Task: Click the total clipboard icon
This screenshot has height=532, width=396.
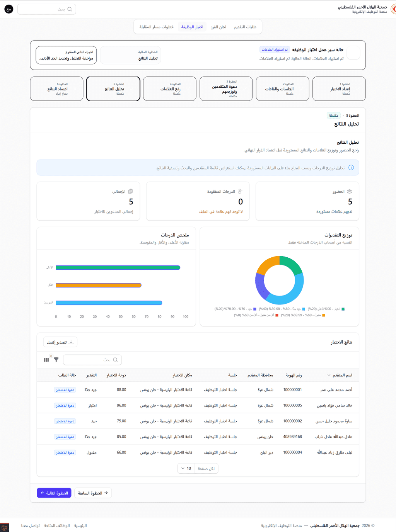Action: [131, 191]
